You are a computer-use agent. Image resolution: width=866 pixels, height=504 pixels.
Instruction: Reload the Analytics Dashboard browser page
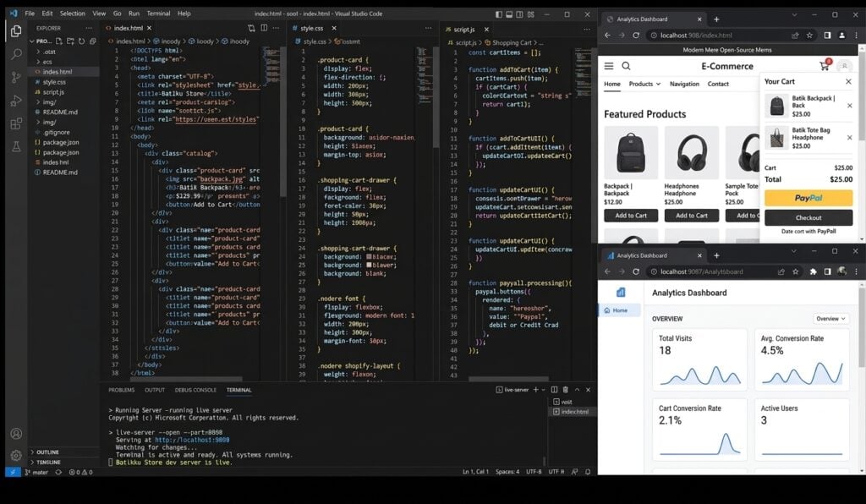pyautogui.click(x=636, y=271)
